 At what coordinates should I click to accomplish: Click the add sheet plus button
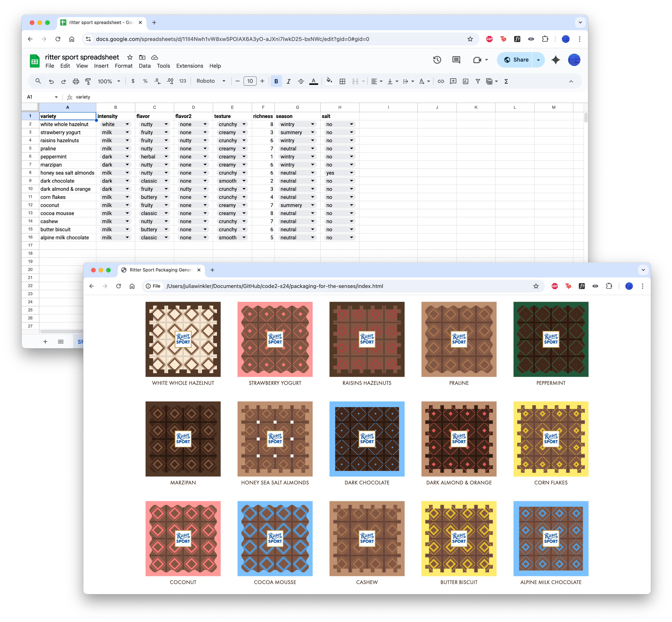[x=45, y=342]
